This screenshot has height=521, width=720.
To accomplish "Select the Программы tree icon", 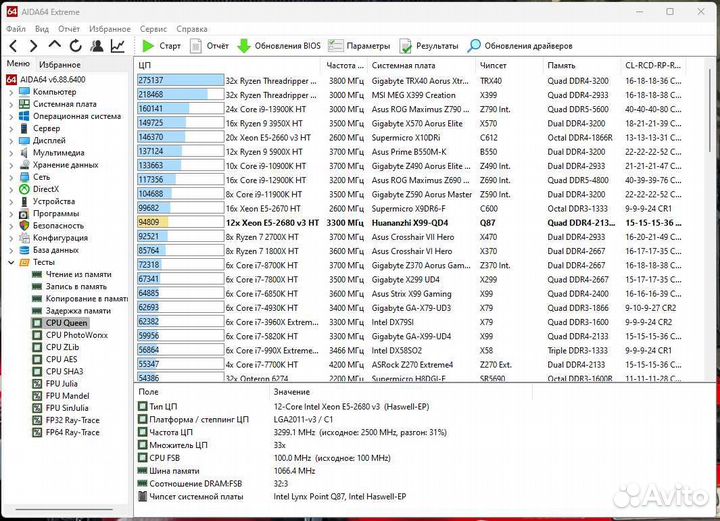I will tap(24, 213).
